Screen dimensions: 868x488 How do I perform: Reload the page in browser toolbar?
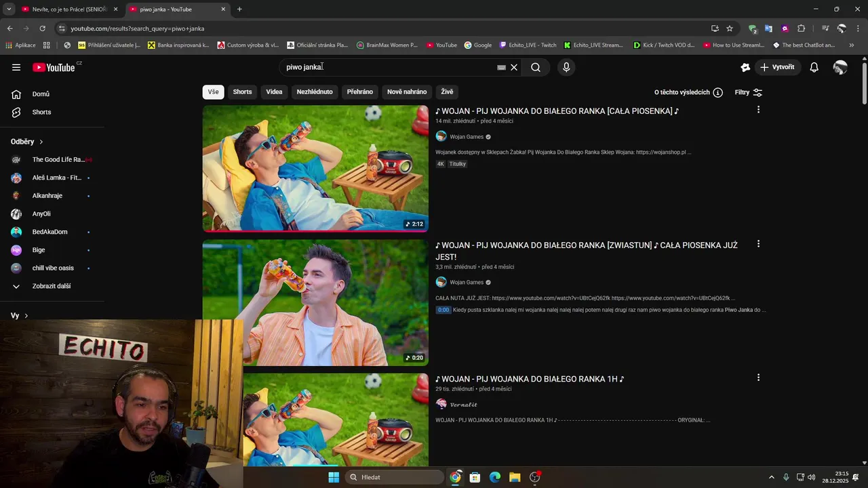[42, 28]
